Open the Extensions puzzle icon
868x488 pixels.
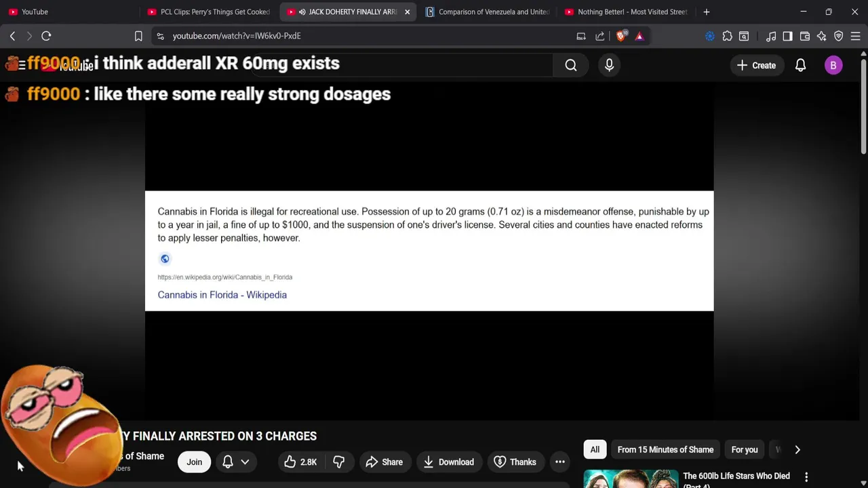click(x=727, y=36)
